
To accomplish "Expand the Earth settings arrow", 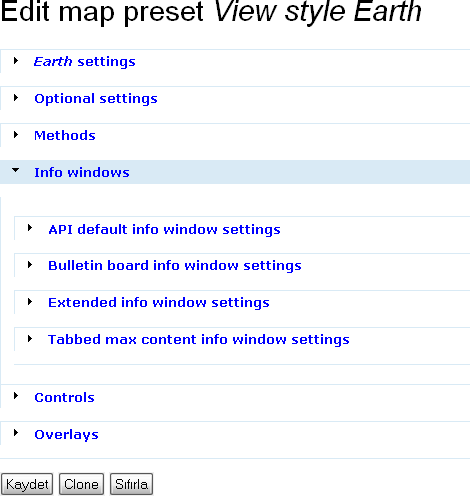I will pyautogui.click(x=16, y=61).
